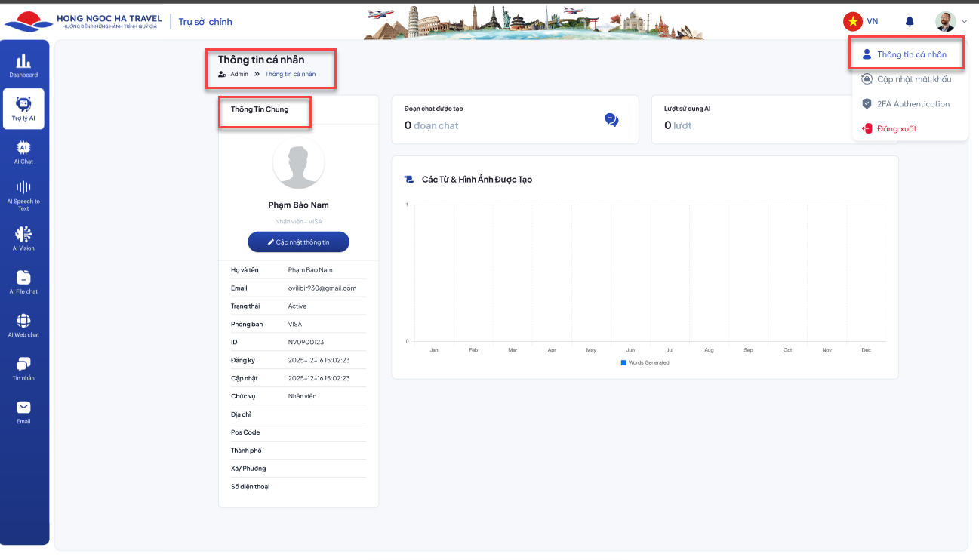Select Thông tin cá nhân menu item

click(x=911, y=54)
